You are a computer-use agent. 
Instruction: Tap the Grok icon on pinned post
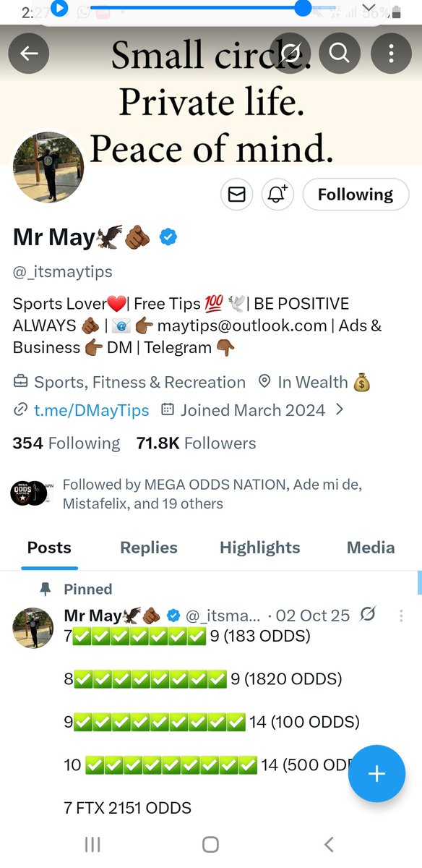[x=368, y=616]
